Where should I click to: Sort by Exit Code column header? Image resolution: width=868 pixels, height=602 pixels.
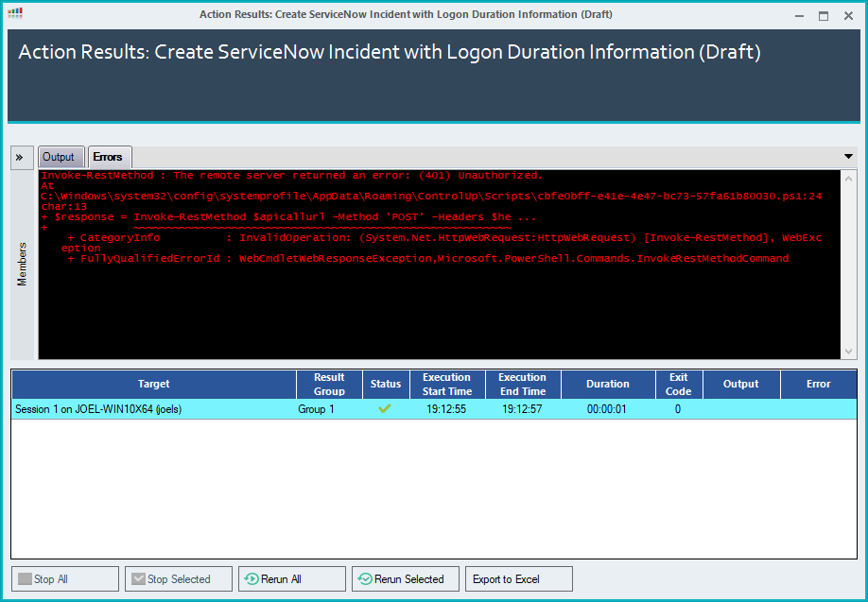pos(679,385)
